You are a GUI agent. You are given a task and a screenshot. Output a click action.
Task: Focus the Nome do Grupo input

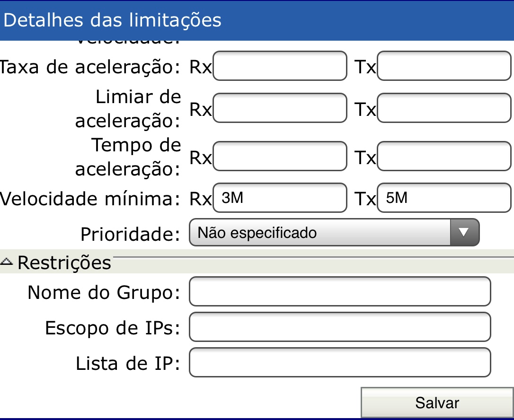(339, 292)
